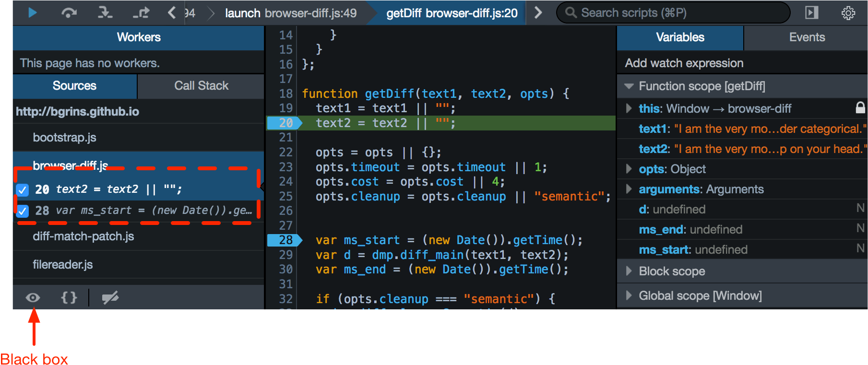Screen dimensions: 868x365
Task: Collapse Function scope [getDiff] section
Action: tap(629, 86)
